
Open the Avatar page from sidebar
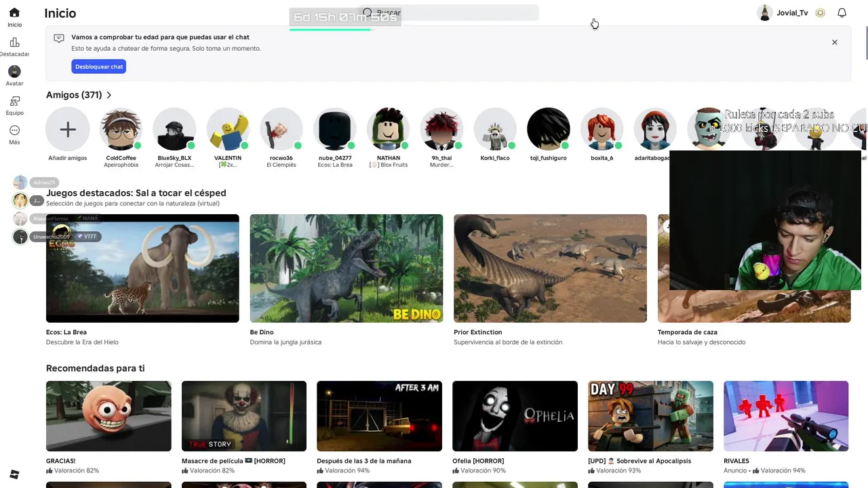click(x=14, y=76)
